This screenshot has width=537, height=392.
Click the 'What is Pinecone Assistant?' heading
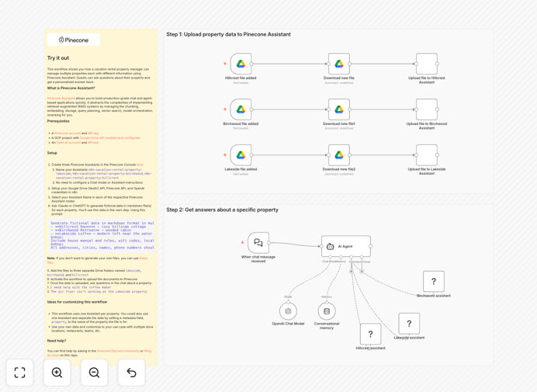pos(71,88)
